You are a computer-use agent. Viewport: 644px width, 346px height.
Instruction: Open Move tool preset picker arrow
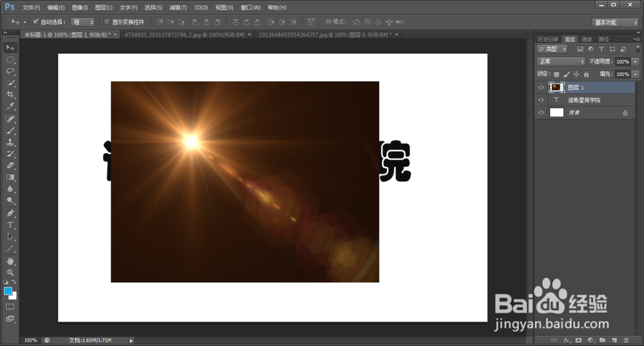tap(24, 22)
